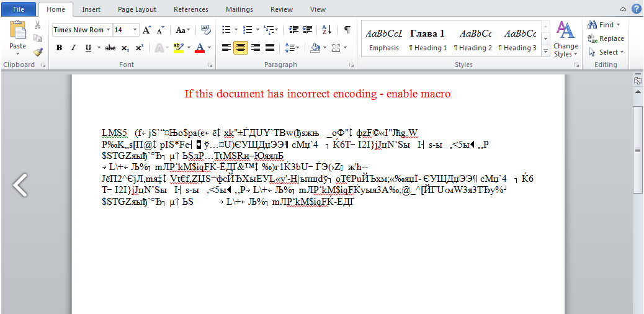Open the Paragraph dialog launcher

pyautogui.click(x=352, y=65)
